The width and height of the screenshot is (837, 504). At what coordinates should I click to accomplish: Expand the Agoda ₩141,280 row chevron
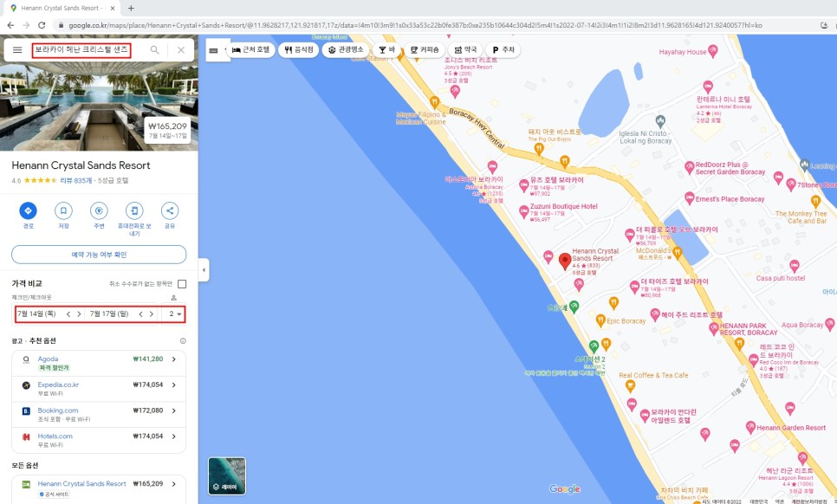point(174,359)
